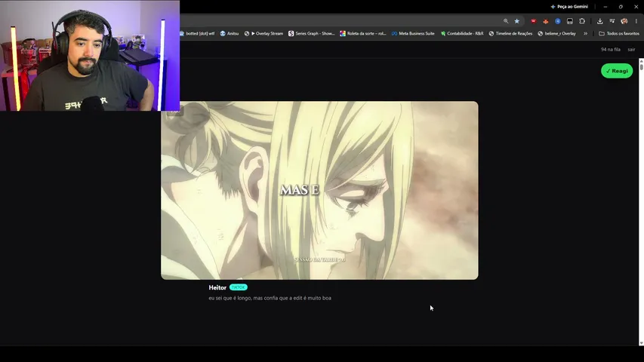Open the Anitsu bookmark
Viewport: 644px width, 362px height.
coord(230,34)
